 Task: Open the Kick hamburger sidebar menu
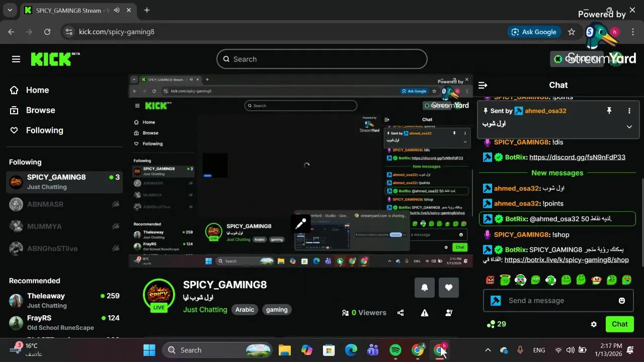coord(16,59)
